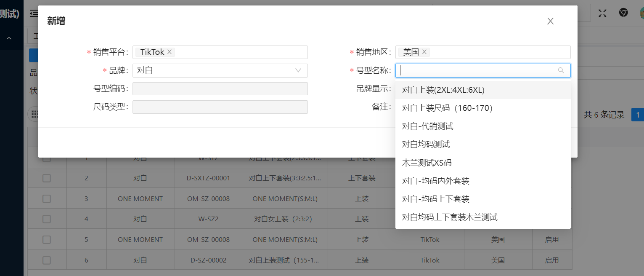The height and width of the screenshot is (276, 644).
Task: Pick 对白-均码内外套装 from the dropdown list
Action: point(435,181)
